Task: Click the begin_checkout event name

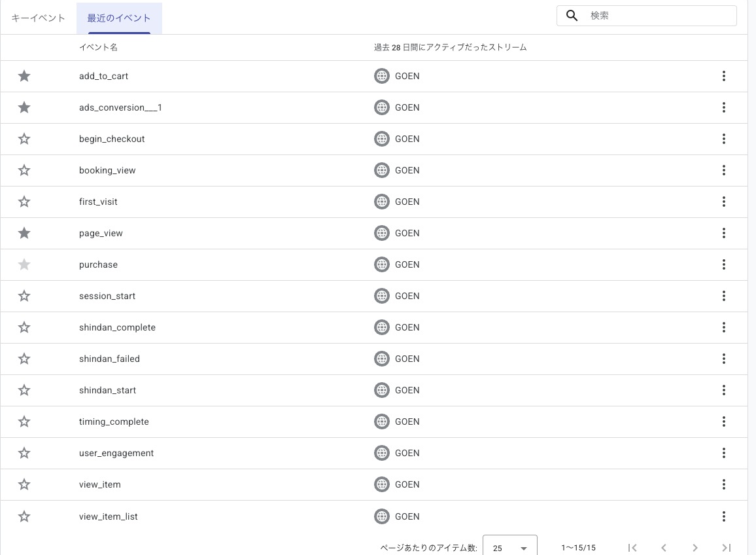Action: (112, 139)
